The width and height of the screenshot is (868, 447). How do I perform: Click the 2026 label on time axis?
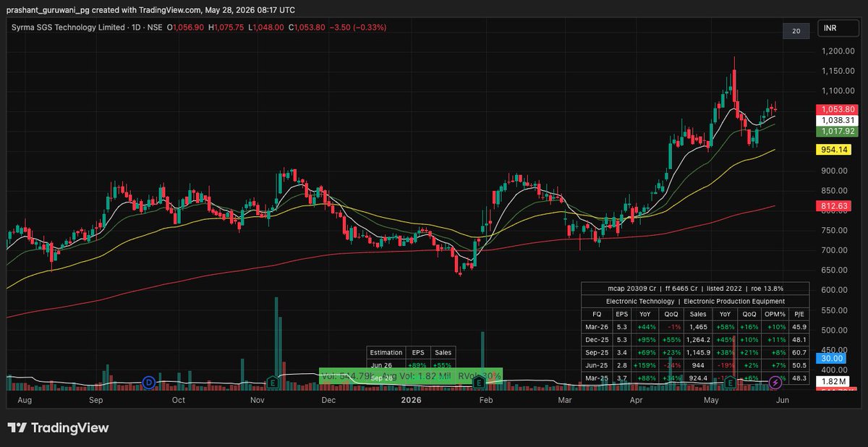click(x=411, y=399)
